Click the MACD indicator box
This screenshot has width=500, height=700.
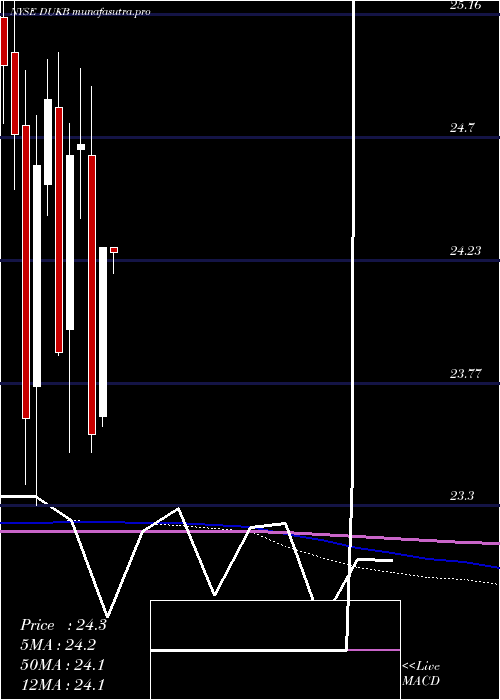(x=275, y=650)
